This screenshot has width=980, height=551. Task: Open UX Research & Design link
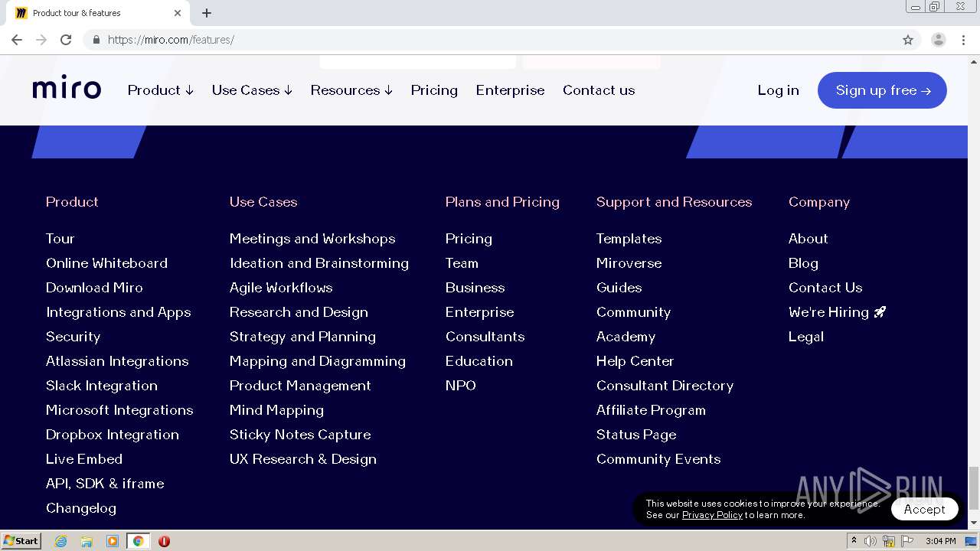302,459
